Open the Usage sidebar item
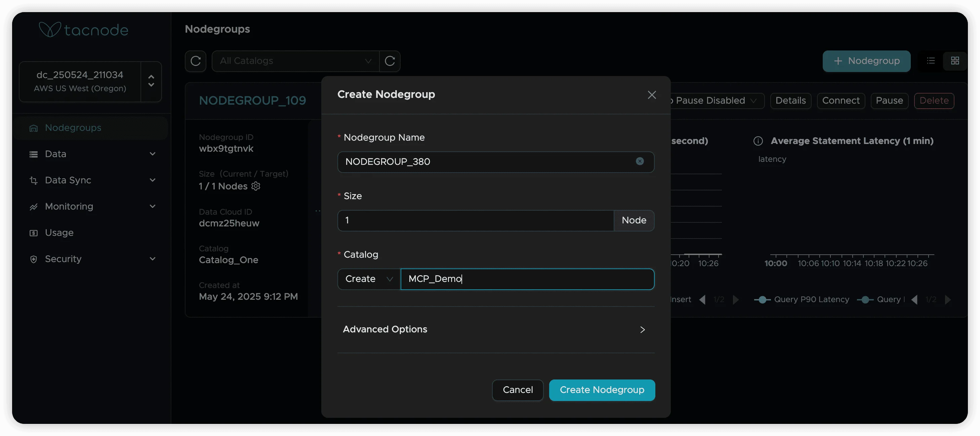The width and height of the screenshot is (980, 436). coord(59,233)
